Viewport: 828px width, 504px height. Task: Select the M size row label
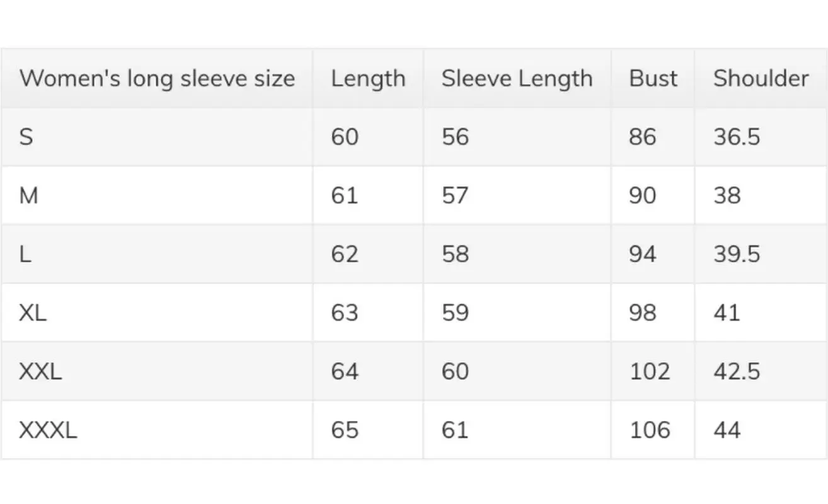29,195
